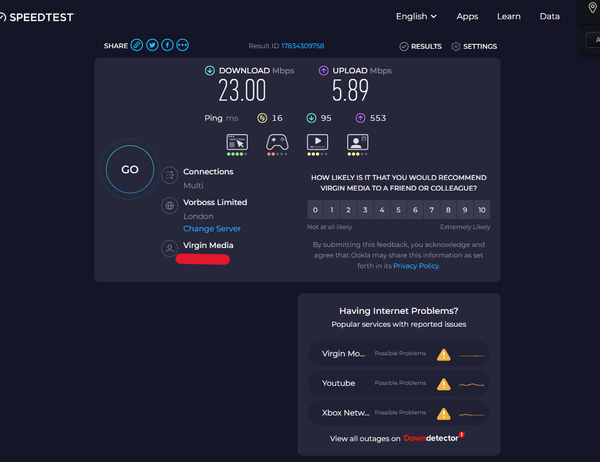600x462 pixels.
Task: Select Vorboss Limited server name
Action: click(215, 202)
